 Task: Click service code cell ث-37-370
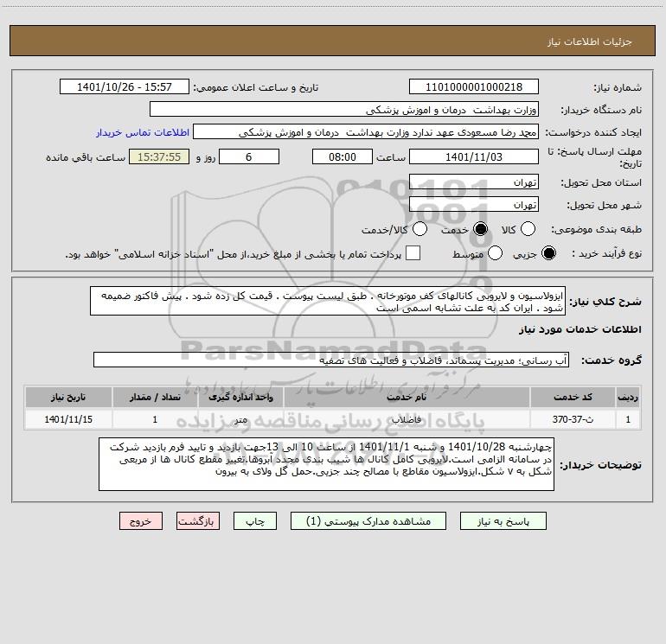[x=573, y=419]
